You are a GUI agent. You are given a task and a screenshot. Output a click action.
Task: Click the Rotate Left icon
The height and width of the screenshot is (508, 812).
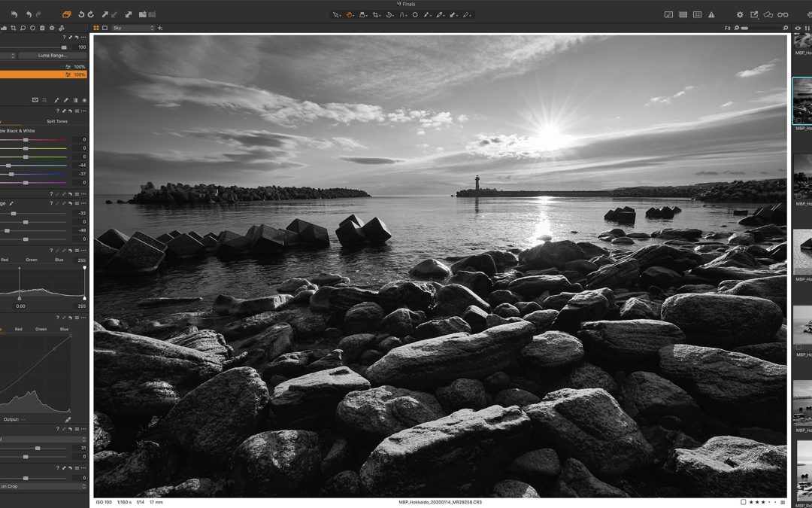81,14
